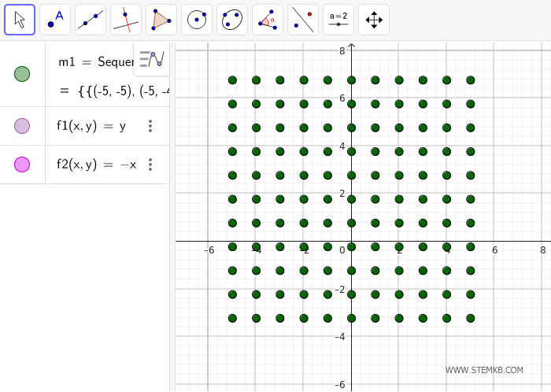Activate the Move Graphics View tool
551x392 pixels.
pyautogui.click(x=374, y=20)
